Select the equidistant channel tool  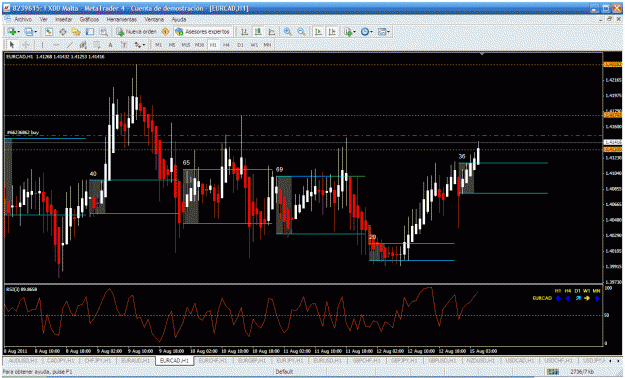click(x=83, y=45)
